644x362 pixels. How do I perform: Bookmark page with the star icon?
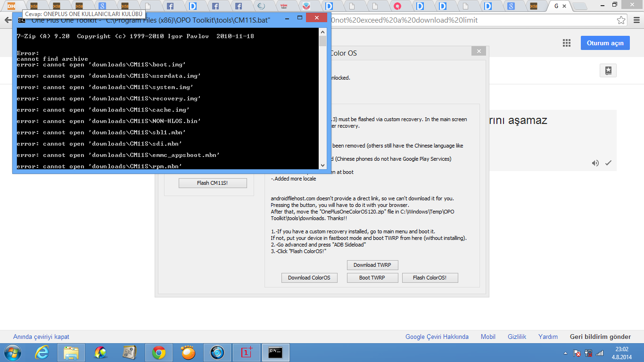tap(621, 20)
